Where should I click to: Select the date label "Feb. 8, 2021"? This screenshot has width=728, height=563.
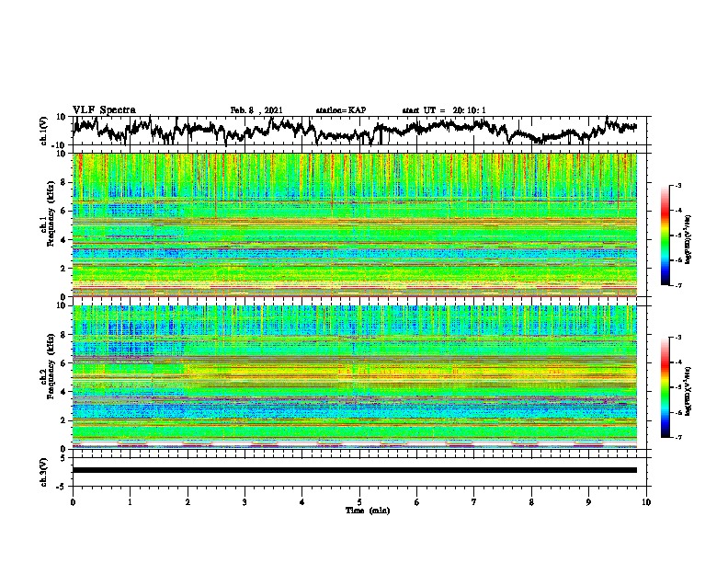pos(256,110)
